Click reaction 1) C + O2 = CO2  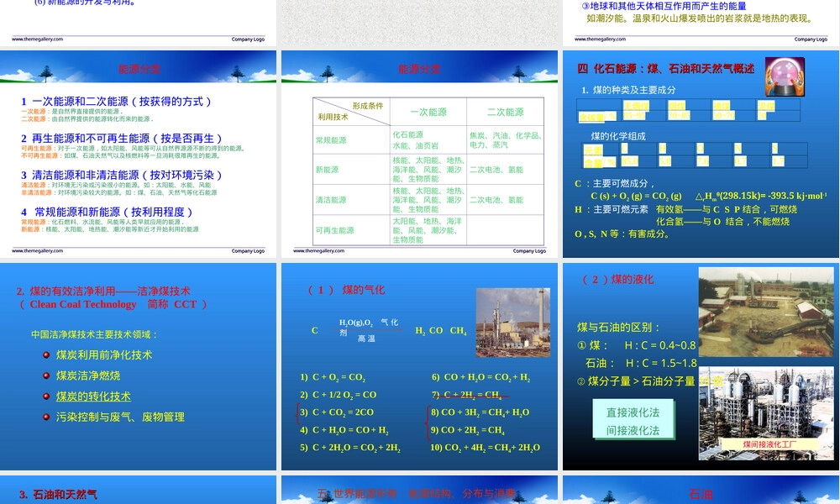coord(332,377)
